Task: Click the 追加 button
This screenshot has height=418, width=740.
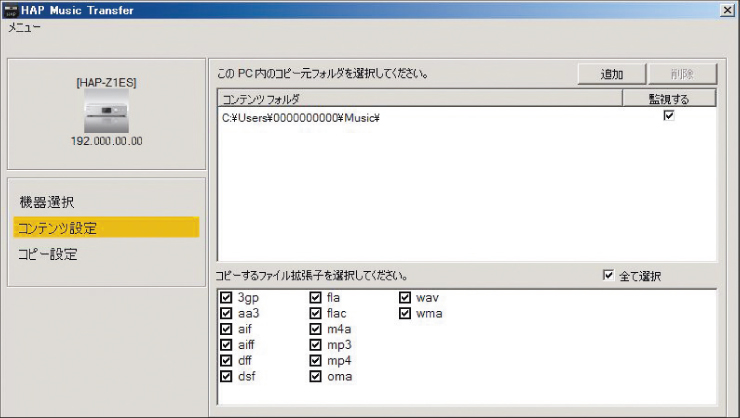Action: [611, 74]
